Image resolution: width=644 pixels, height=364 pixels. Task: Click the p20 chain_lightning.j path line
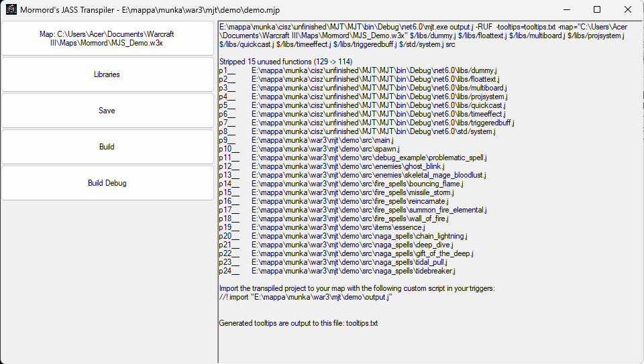(x=343, y=235)
